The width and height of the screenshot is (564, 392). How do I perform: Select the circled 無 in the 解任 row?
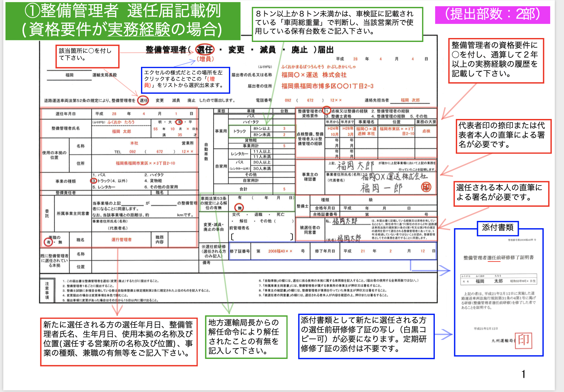(x=239, y=207)
